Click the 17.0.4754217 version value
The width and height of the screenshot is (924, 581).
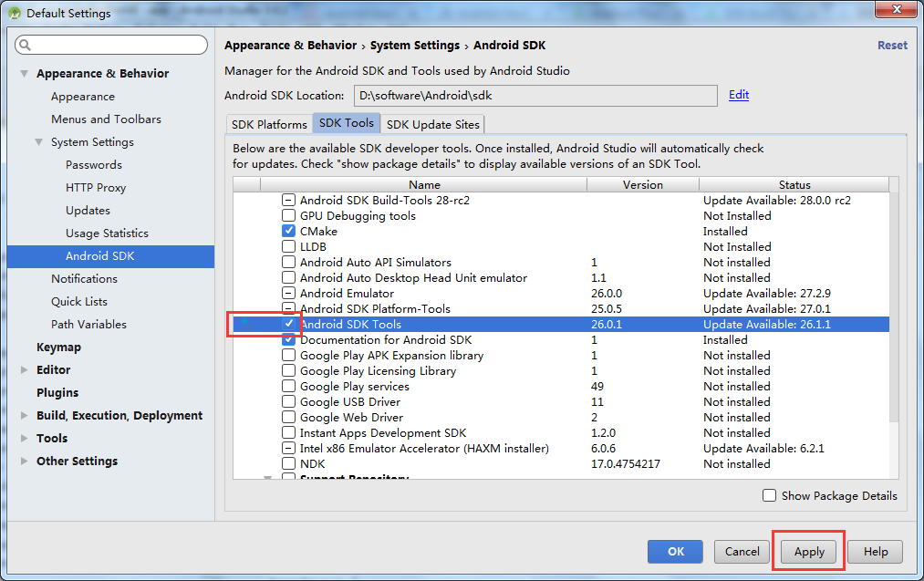(x=625, y=463)
